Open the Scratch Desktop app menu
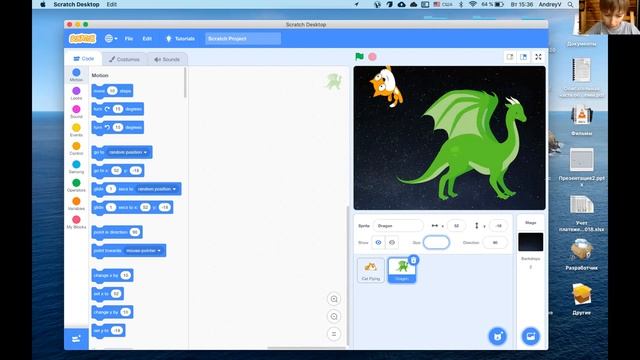Viewport: 640px width, 360px height. pos(76,4)
